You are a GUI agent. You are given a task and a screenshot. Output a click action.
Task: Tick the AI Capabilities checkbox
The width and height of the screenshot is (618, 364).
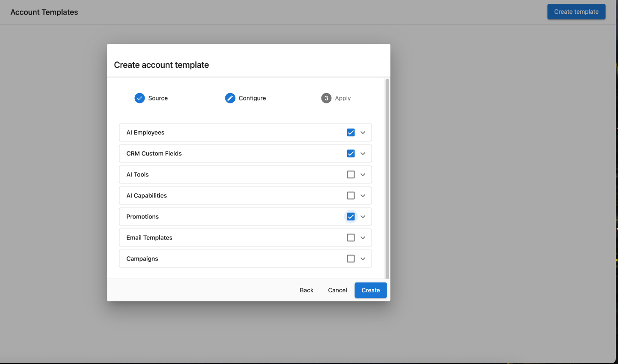point(351,196)
